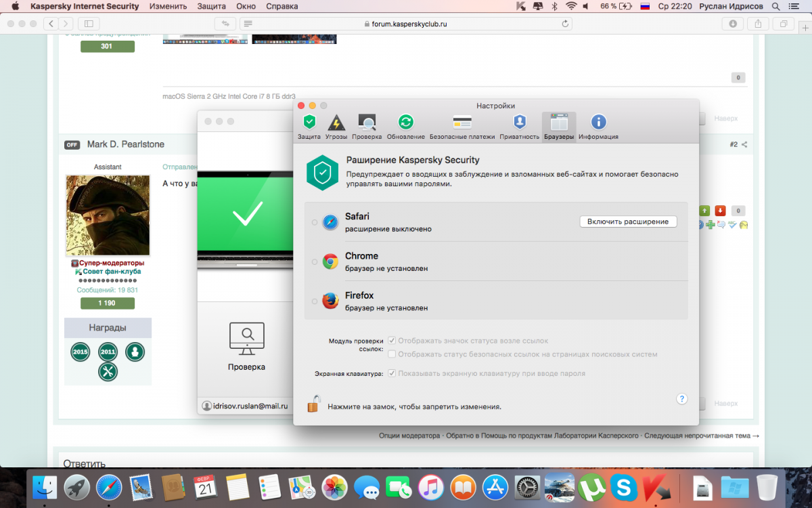This screenshot has width=812, height=508.
Task: Click the battery 66% indicator
Action: click(616, 6)
